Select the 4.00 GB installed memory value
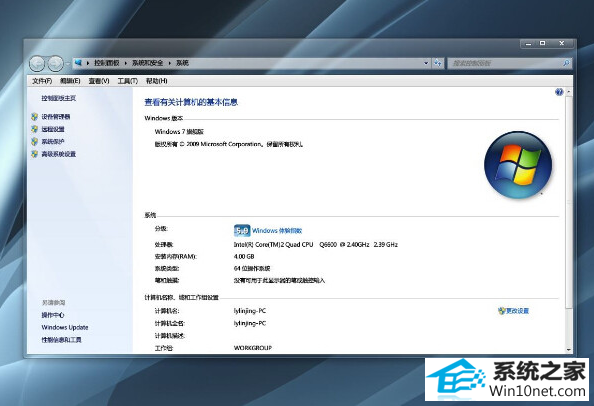 pos(244,256)
